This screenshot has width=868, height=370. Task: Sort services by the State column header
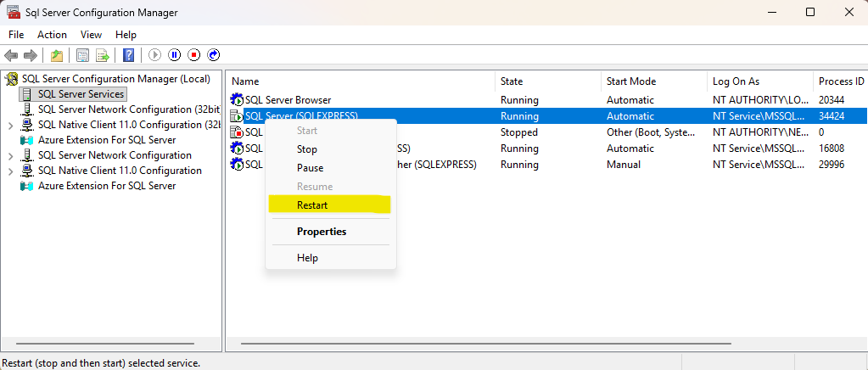512,81
